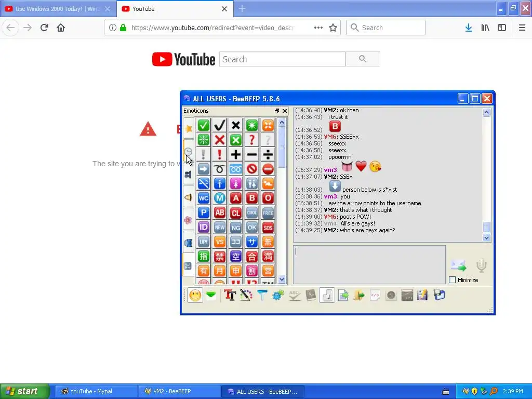Open new browser tab with plus button
Viewport: 532px width, 399px height.
242,8
